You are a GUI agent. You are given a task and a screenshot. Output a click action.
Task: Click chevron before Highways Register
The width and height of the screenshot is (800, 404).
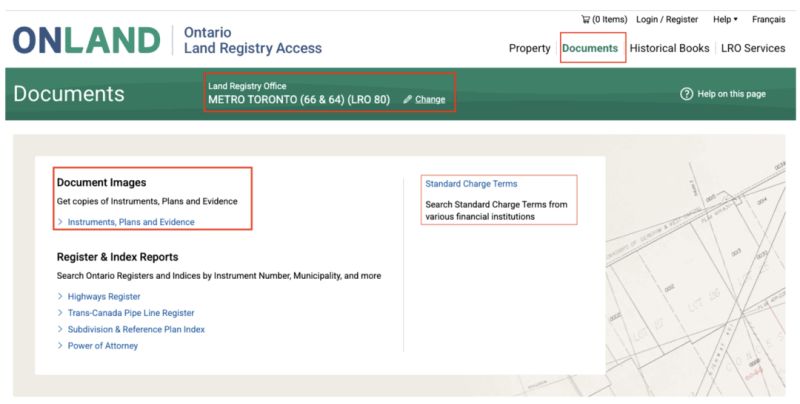tap(60, 297)
